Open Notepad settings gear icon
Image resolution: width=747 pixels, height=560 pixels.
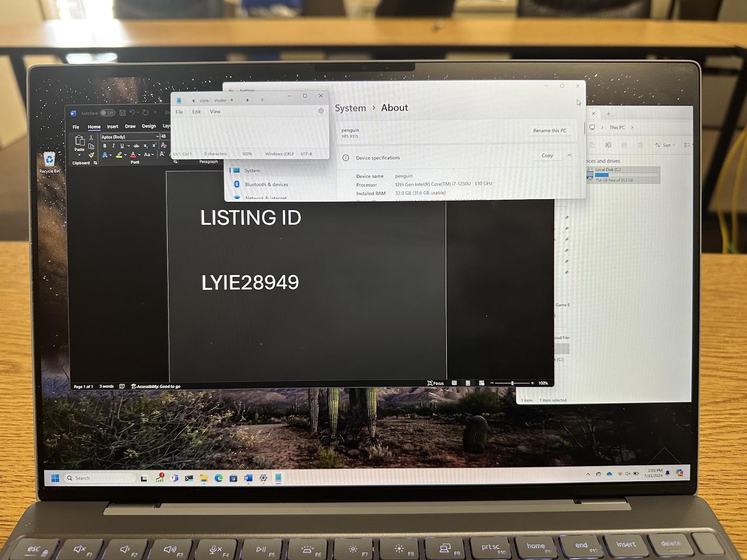click(321, 111)
